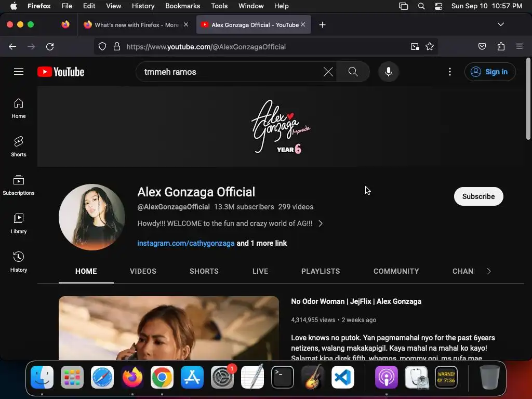Open macOS Spotlight search

(x=421, y=6)
